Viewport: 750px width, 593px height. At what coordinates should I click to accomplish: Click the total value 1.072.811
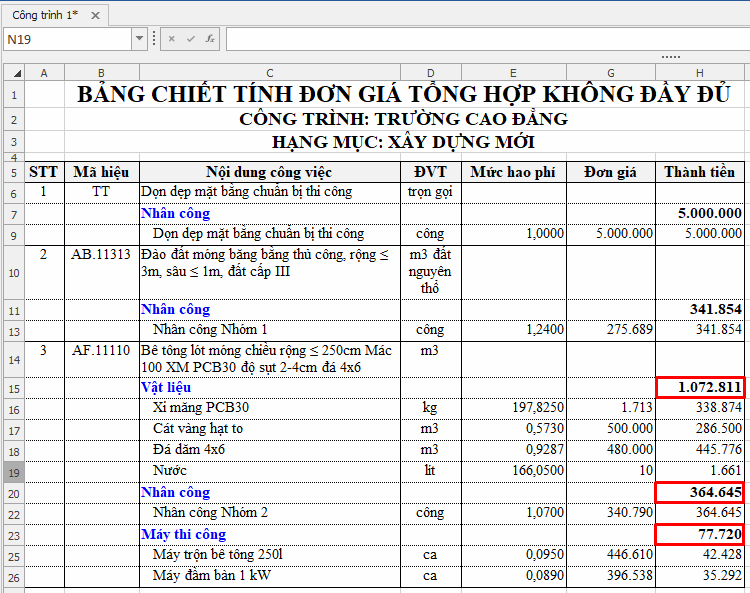(700, 387)
